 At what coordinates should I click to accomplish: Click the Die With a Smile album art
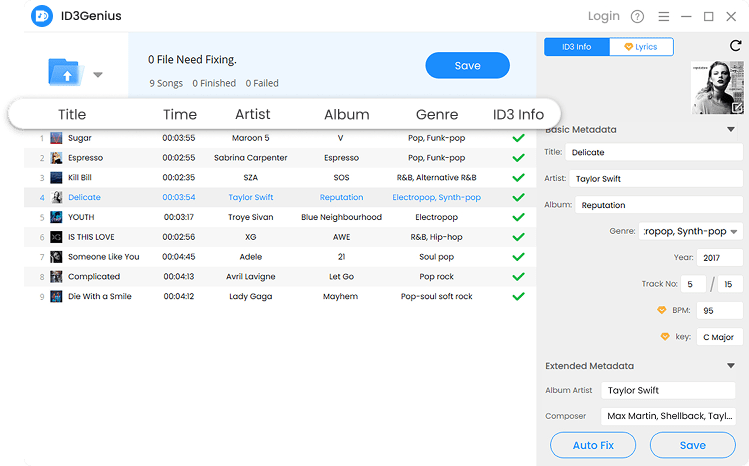point(56,297)
